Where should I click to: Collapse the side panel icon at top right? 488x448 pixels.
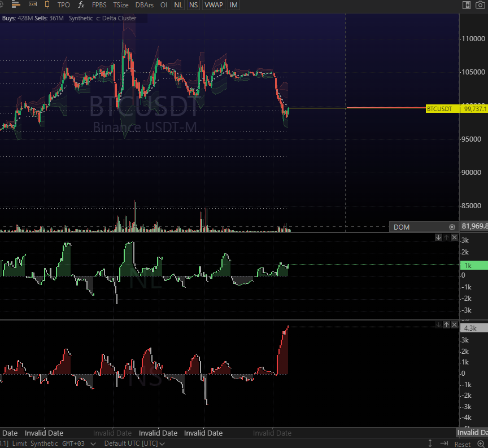click(466, 5)
